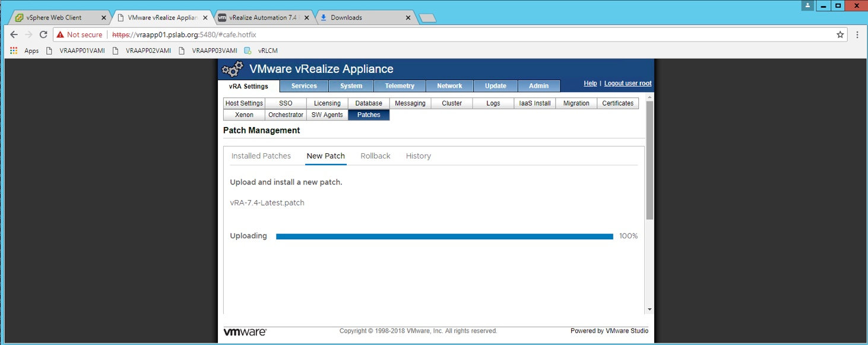Select the Rollback tab
The width and height of the screenshot is (868, 345).
coord(375,156)
